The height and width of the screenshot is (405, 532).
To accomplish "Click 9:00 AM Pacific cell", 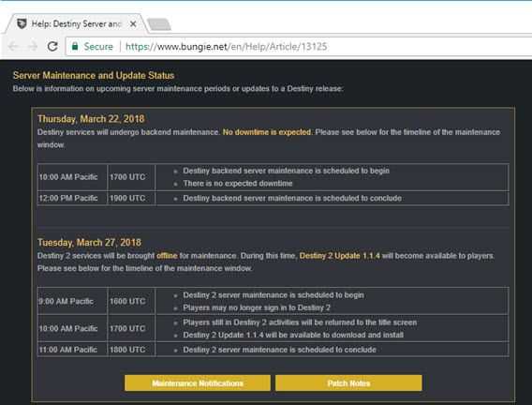I will pyautogui.click(x=72, y=301).
